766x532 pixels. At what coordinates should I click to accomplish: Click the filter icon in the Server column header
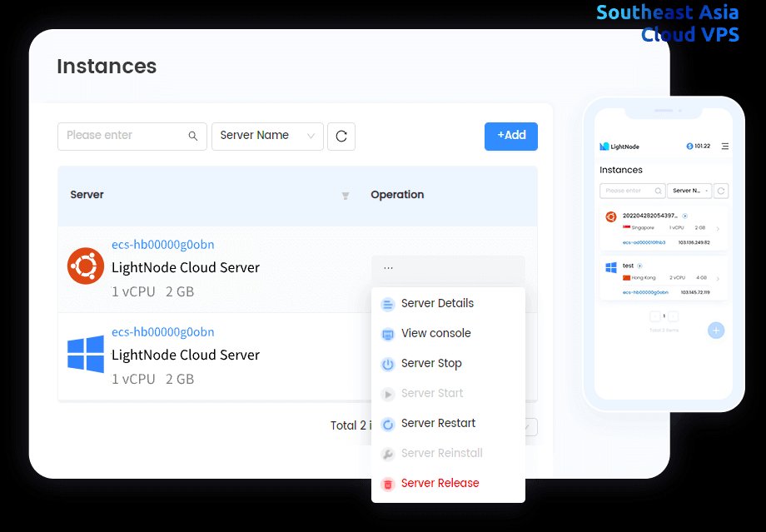point(346,196)
